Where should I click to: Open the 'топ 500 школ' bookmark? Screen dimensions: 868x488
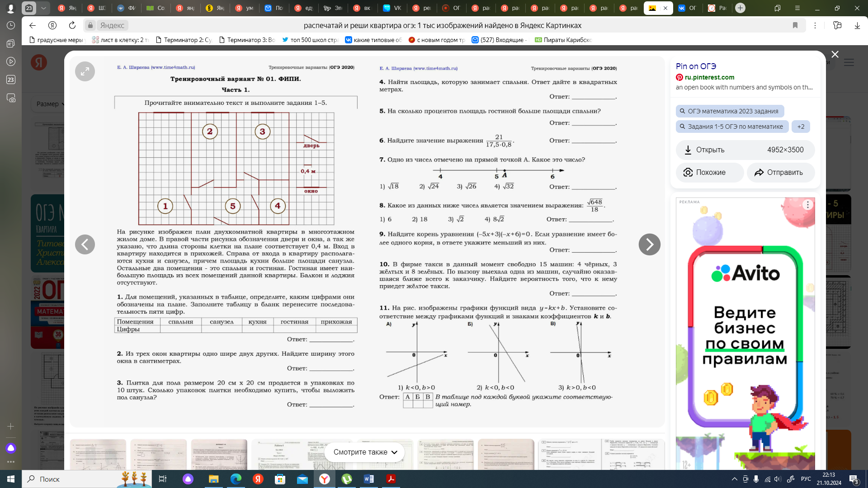(x=310, y=40)
